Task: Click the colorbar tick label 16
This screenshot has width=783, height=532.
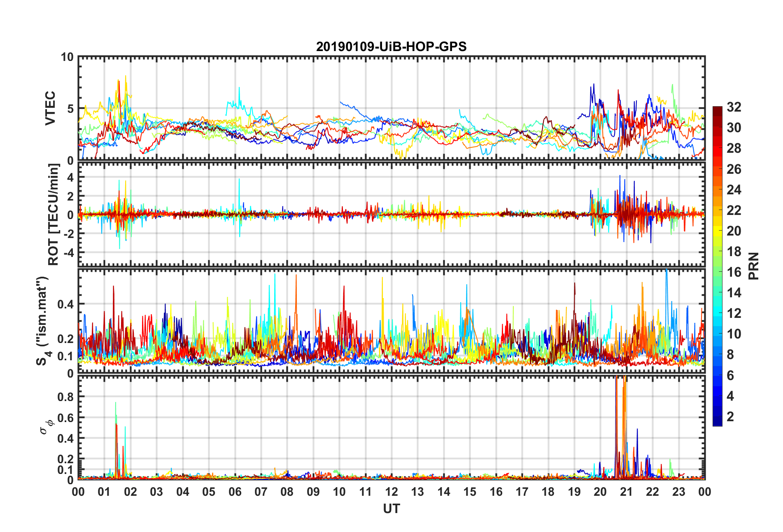Action: click(x=734, y=272)
